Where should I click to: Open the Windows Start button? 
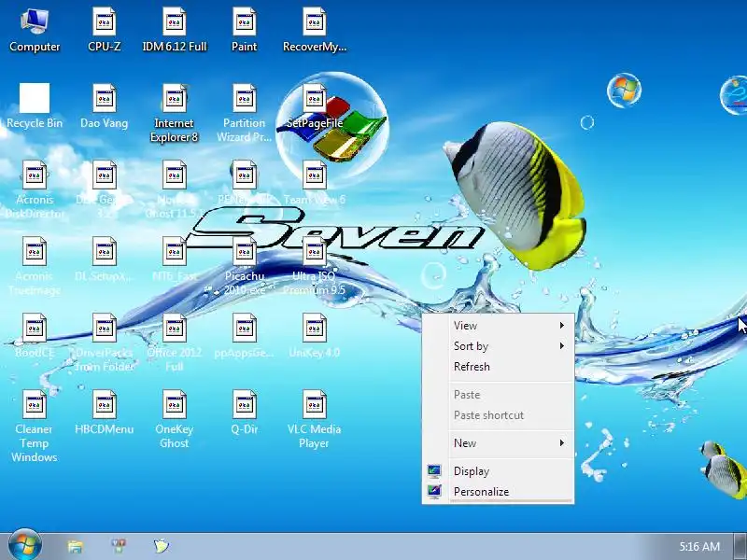(25, 545)
